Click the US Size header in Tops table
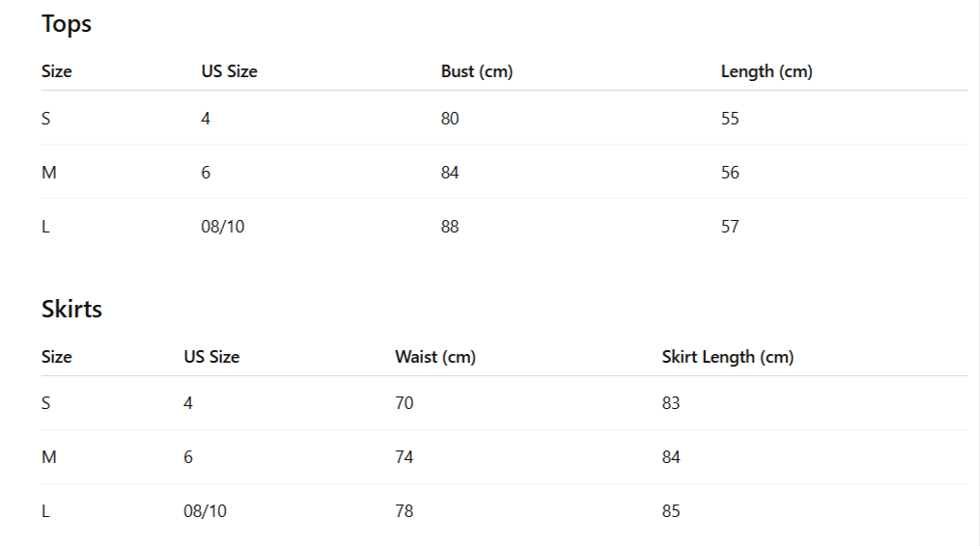 click(229, 71)
